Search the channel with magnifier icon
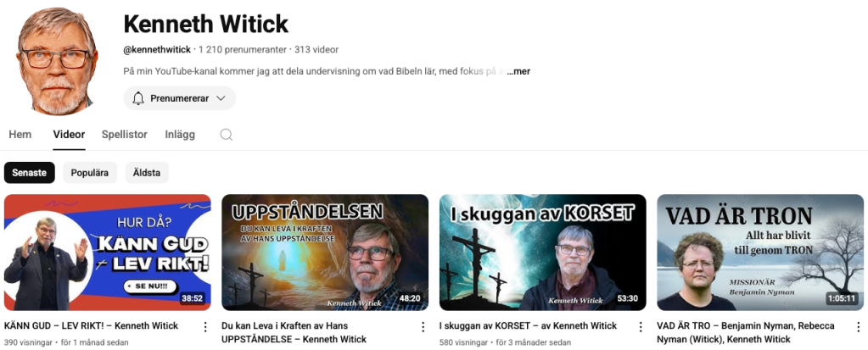 tap(226, 135)
